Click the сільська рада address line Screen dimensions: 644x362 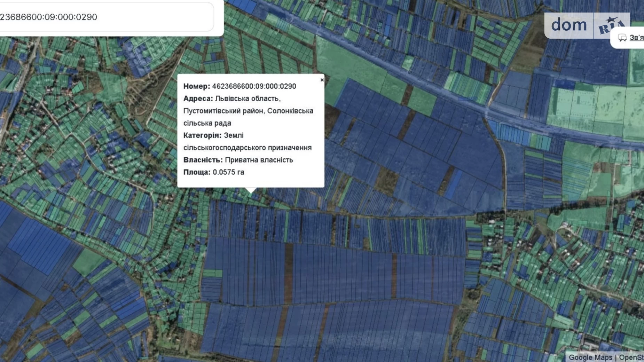[207, 123]
